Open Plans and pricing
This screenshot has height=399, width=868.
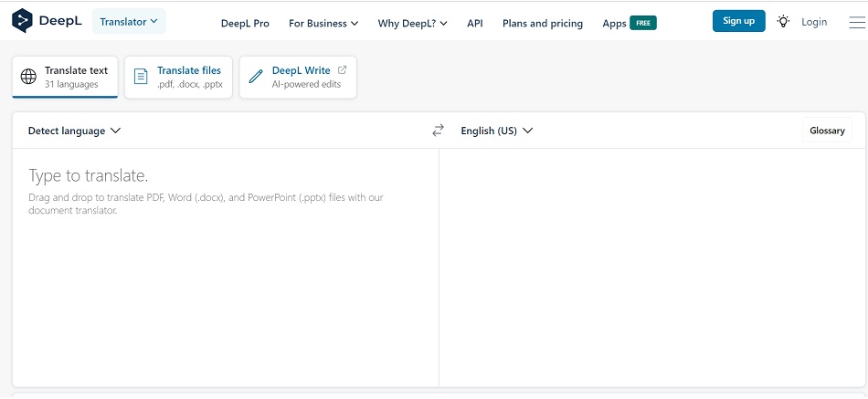click(x=543, y=23)
